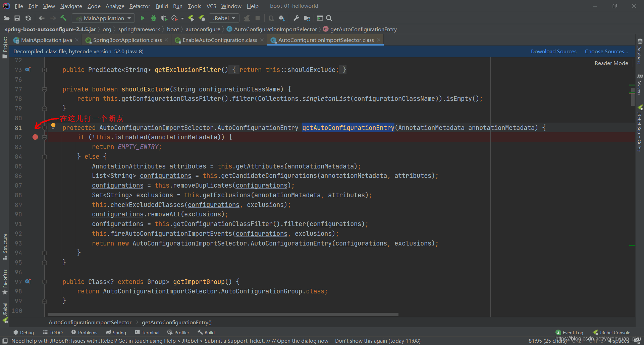This screenshot has width=644, height=345.
Task: Click the intention light bulb on line 81
Action: (x=53, y=126)
